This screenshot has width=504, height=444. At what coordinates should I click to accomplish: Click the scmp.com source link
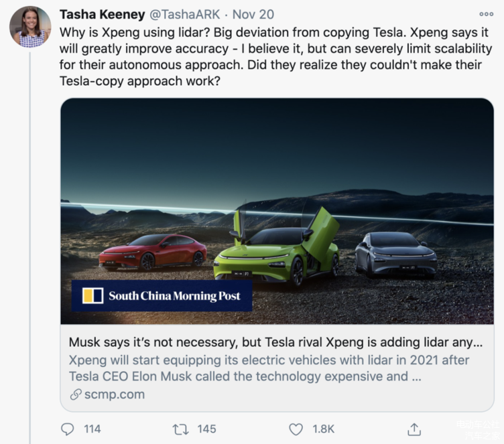pyautogui.click(x=114, y=394)
